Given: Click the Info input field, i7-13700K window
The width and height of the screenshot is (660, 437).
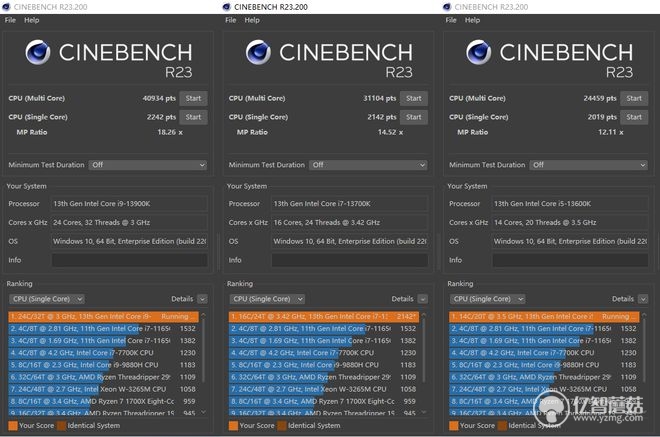Looking at the screenshot, I should click(350, 260).
